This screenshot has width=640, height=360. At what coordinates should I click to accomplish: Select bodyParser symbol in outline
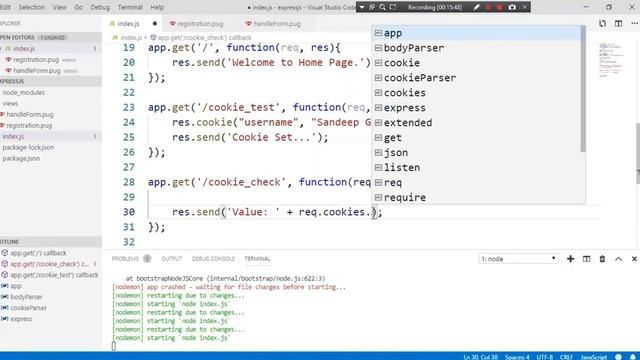click(27, 297)
